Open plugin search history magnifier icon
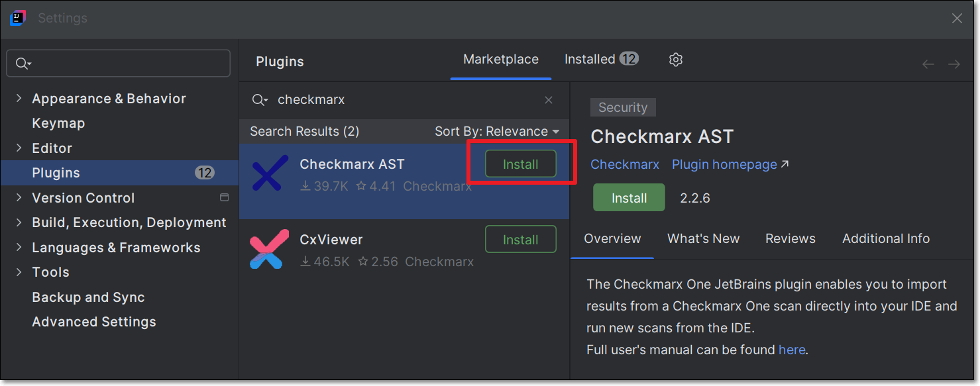 [260, 100]
